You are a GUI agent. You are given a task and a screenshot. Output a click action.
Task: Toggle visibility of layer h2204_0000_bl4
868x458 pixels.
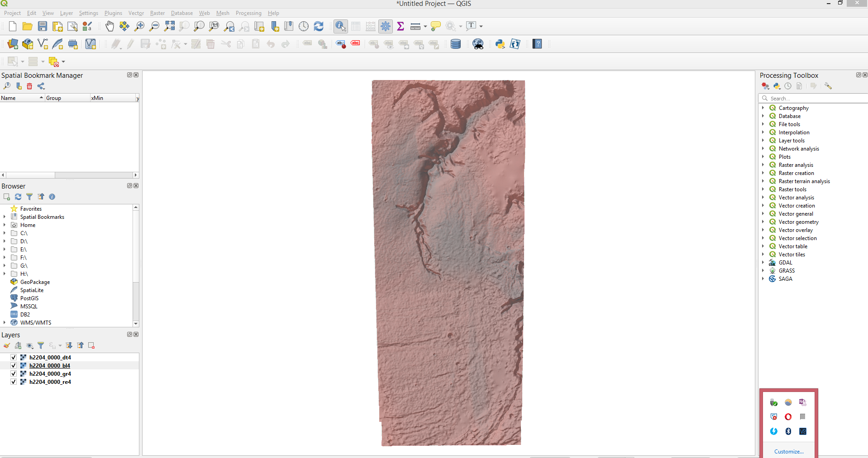tap(14, 365)
